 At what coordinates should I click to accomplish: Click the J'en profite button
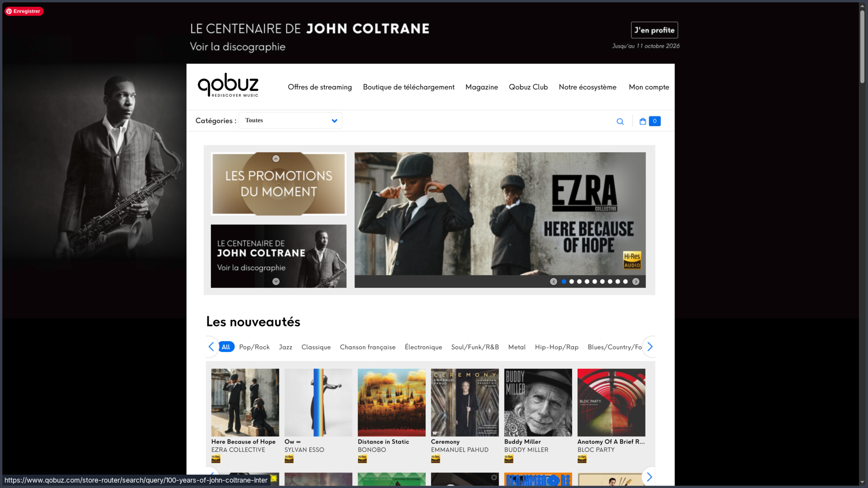654,30
